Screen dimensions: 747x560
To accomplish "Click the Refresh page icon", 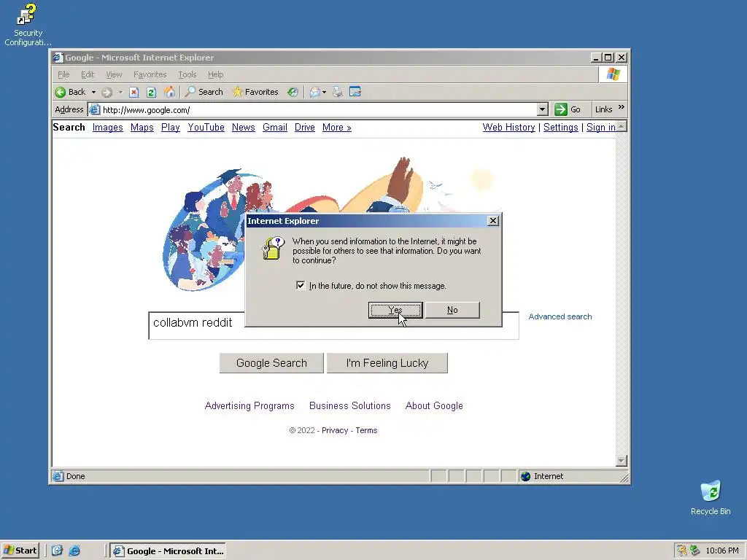I will [x=151, y=93].
